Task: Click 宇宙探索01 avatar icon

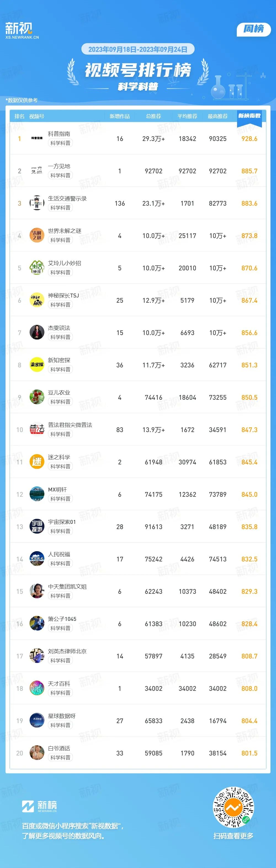Action: (37, 527)
